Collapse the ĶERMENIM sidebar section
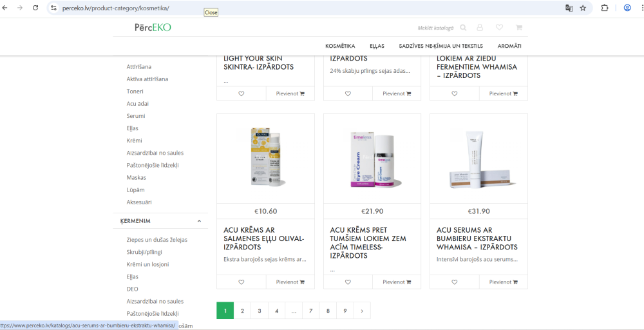 199,221
